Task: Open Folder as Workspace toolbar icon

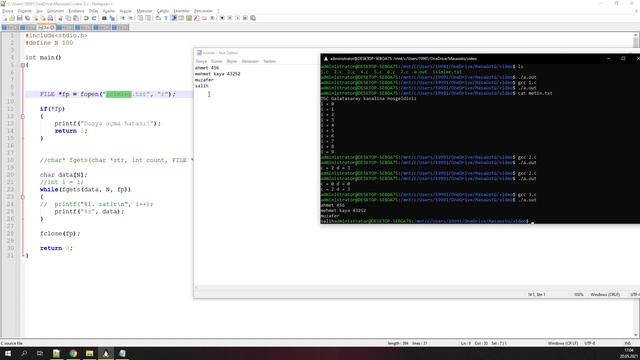Action: 204,18
